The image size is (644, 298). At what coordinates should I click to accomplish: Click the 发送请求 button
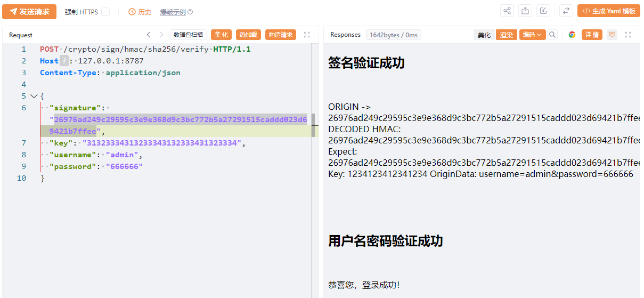click(29, 12)
